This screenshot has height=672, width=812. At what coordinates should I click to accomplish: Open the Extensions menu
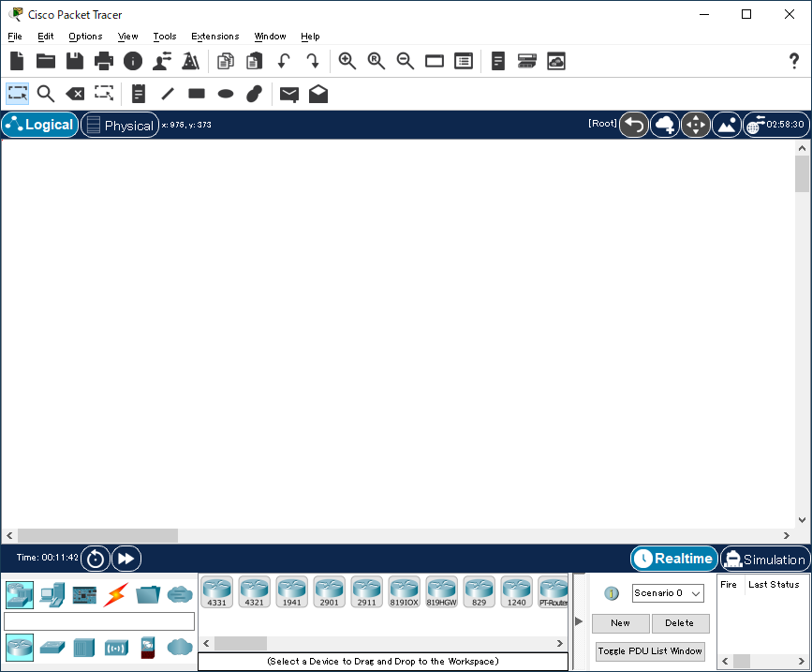214,37
